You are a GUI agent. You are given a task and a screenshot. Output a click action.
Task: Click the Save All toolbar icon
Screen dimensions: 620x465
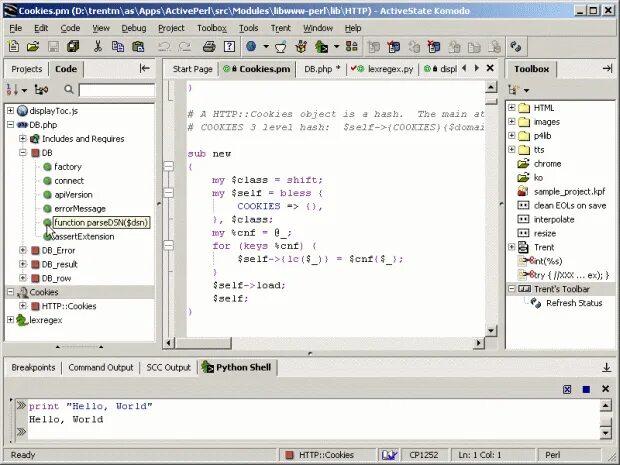pos(73,47)
